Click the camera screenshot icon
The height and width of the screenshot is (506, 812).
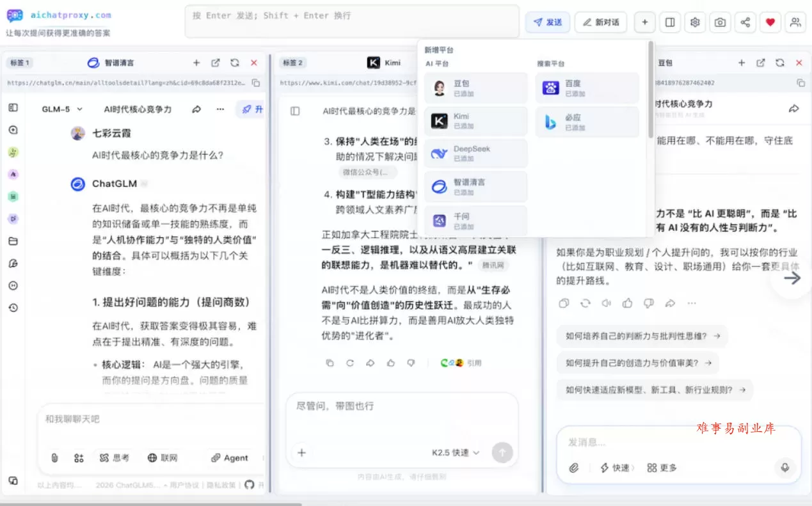point(720,22)
